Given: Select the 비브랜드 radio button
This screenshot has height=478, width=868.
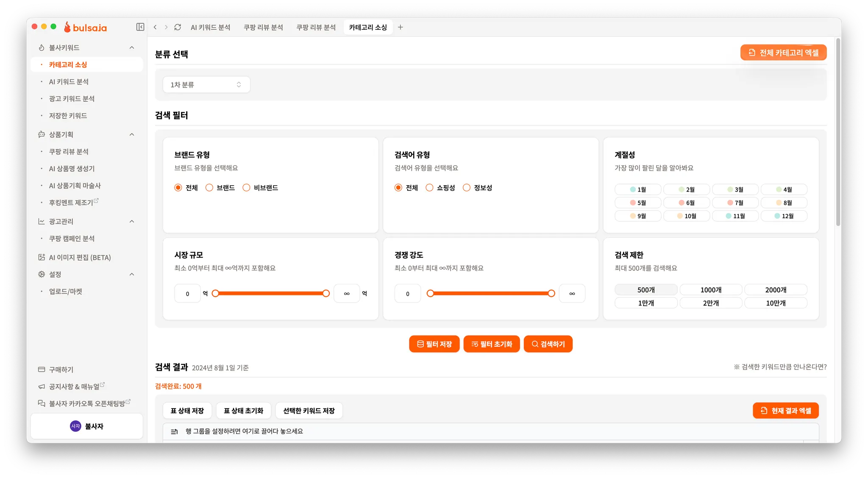Looking at the screenshot, I should (x=246, y=188).
